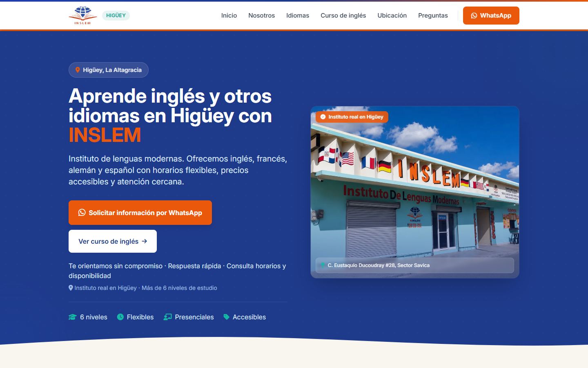
Task: Click the Higüey, La Altagracia location pill
Action: pyautogui.click(x=109, y=70)
